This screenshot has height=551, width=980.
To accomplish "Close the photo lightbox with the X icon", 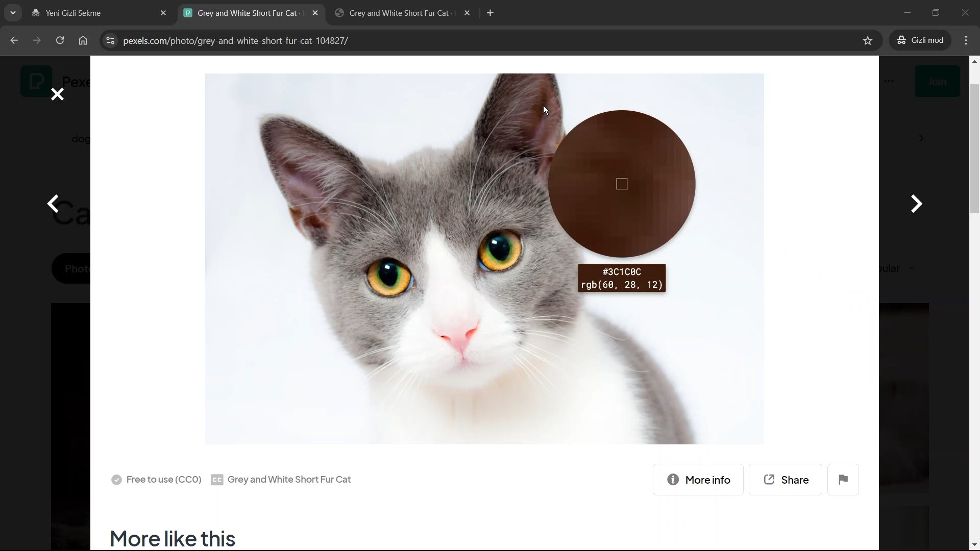I will [57, 94].
